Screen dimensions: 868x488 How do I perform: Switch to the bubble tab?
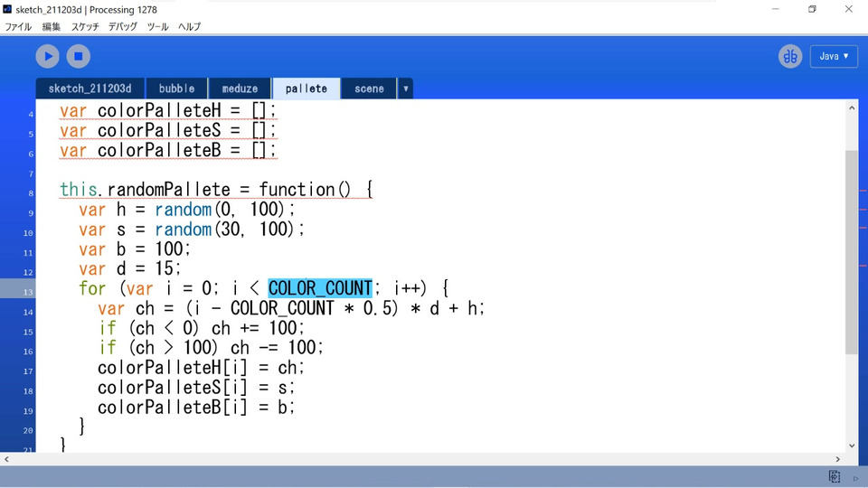[176, 89]
